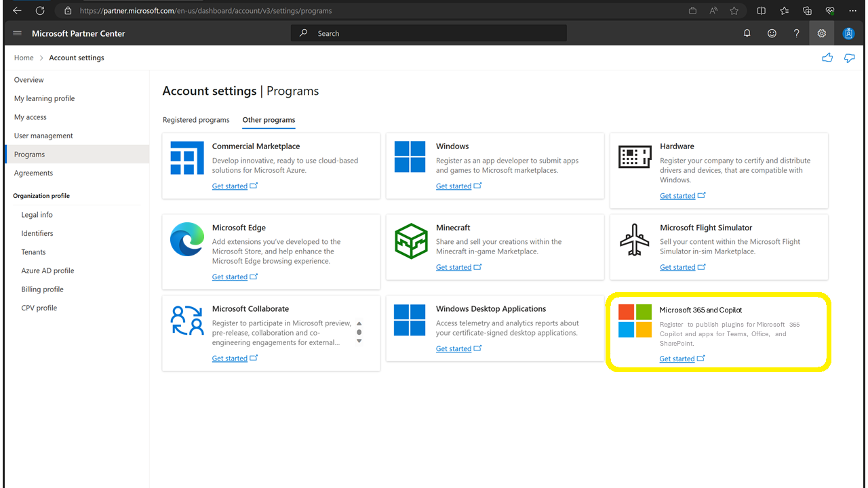
Task: Open the settings gear icon
Action: (x=822, y=33)
